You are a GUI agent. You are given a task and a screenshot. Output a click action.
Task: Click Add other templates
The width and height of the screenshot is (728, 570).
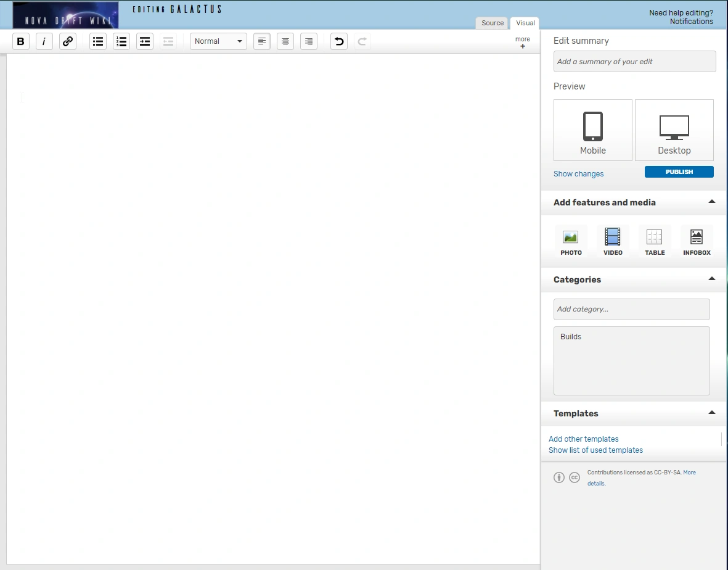coord(584,439)
